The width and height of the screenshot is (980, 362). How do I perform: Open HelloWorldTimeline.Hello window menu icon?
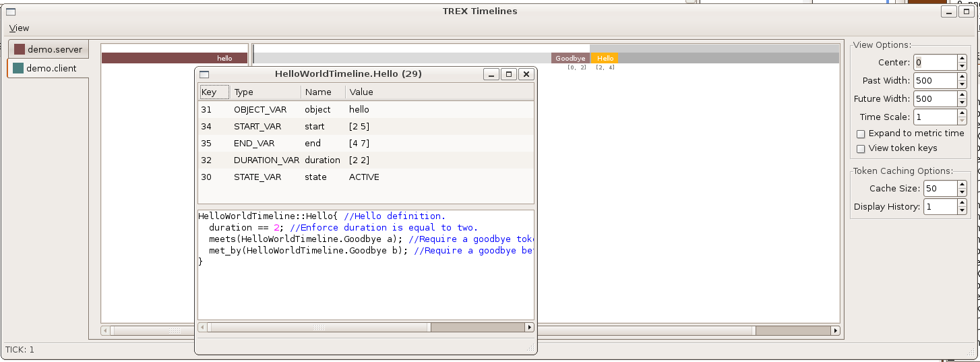point(205,74)
